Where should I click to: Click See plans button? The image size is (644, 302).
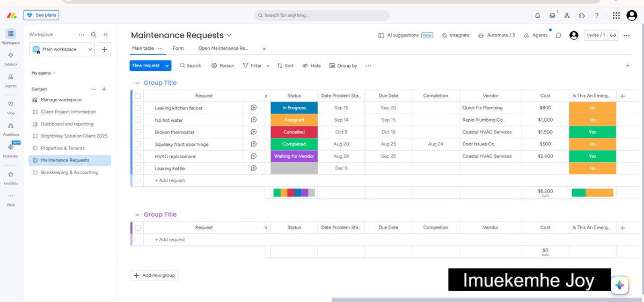click(x=41, y=15)
